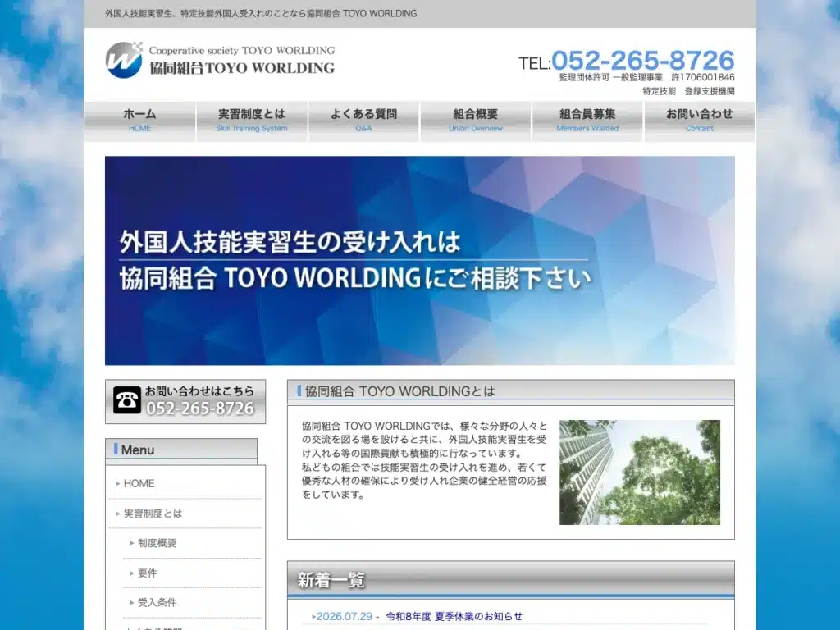
Task: Click the 2026.07.29 news date
Action: (344, 616)
